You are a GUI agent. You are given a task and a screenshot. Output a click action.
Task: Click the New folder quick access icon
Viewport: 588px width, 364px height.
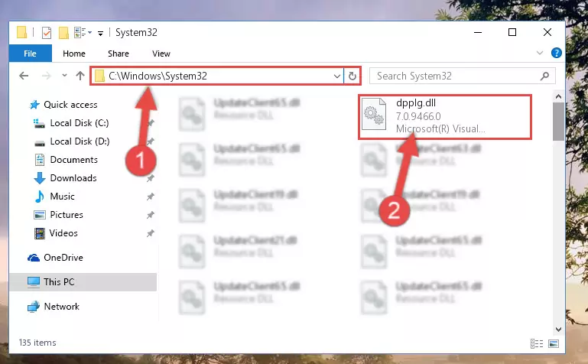(63, 33)
